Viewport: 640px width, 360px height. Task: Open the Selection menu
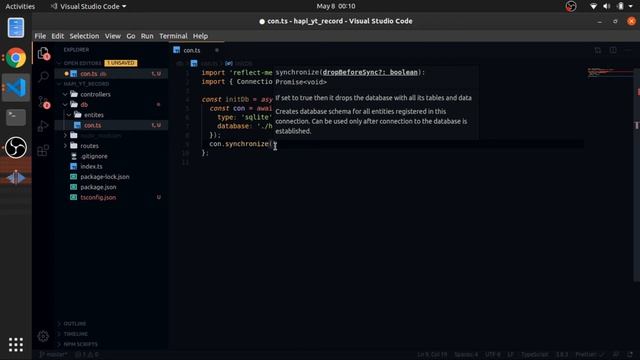click(x=84, y=36)
